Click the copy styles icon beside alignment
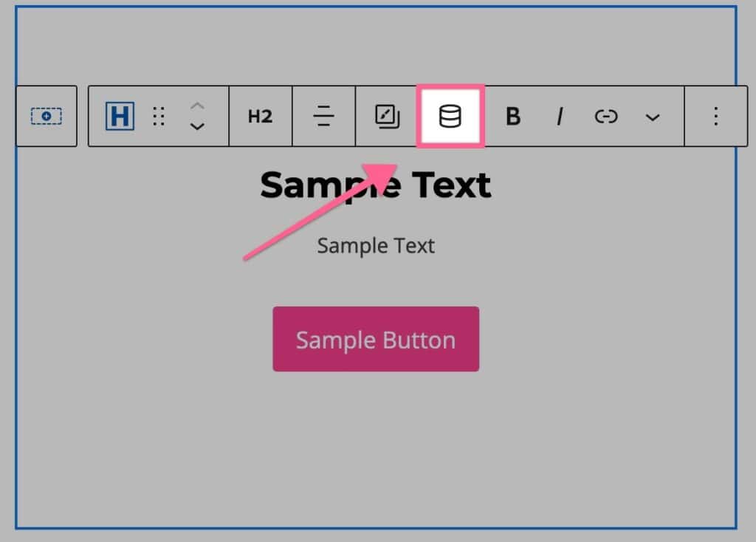The height and width of the screenshot is (542, 756). [387, 116]
